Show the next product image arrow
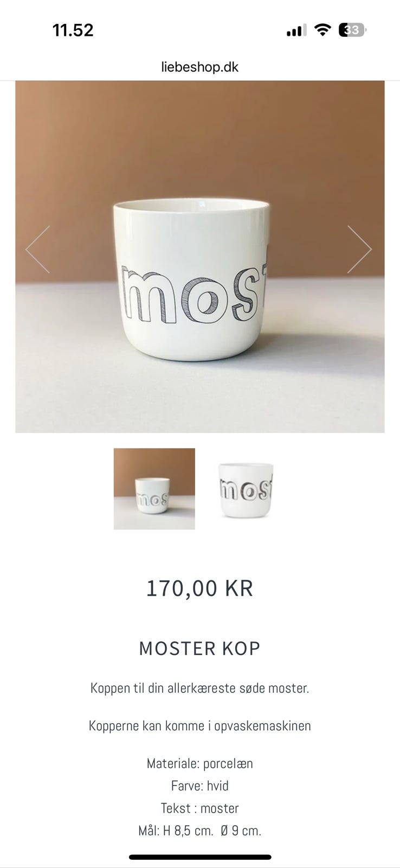The width and height of the screenshot is (400, 868). pos(359,250)
